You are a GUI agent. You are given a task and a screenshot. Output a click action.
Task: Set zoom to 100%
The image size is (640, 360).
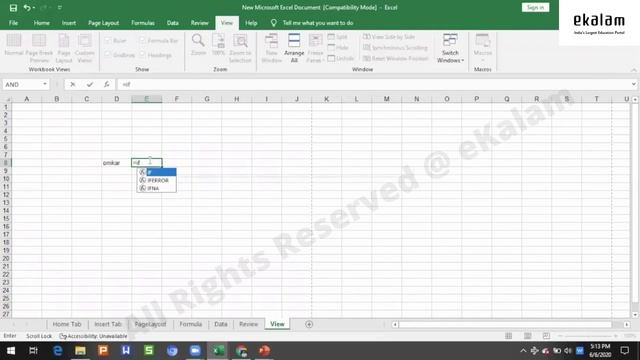pos(218,45)
